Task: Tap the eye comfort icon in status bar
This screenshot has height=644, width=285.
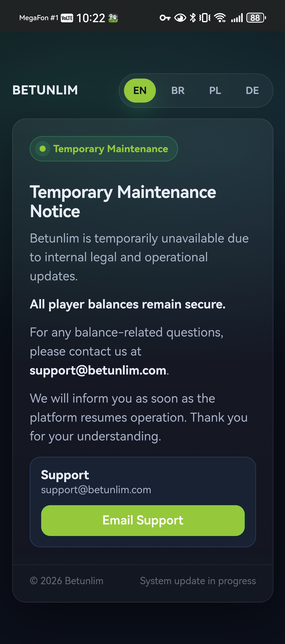Action: tap(180, 18)
